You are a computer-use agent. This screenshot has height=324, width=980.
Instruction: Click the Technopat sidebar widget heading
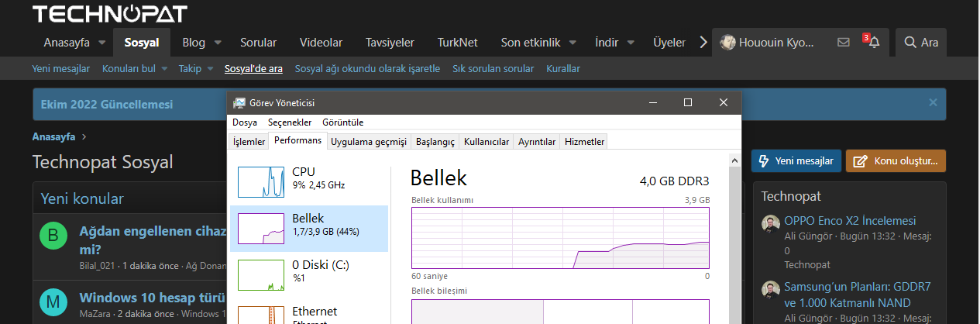791,196
